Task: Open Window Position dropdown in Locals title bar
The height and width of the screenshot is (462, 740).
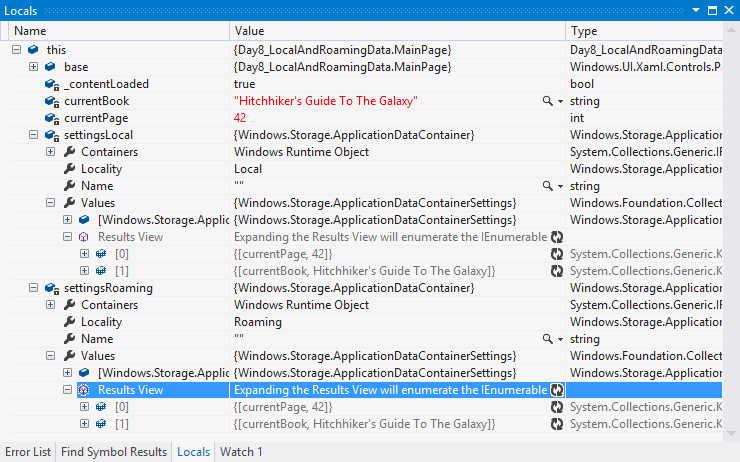Action: tap(696, 9)
